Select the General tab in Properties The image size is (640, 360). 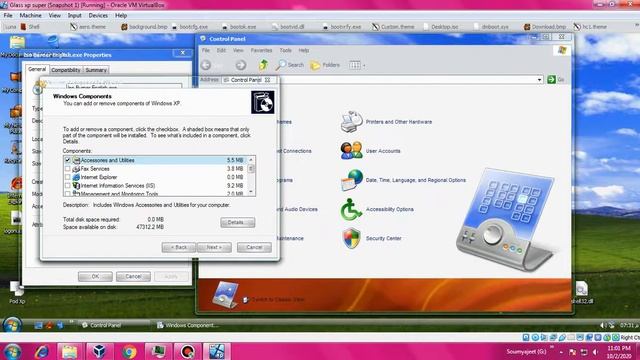tap(37, 69)
